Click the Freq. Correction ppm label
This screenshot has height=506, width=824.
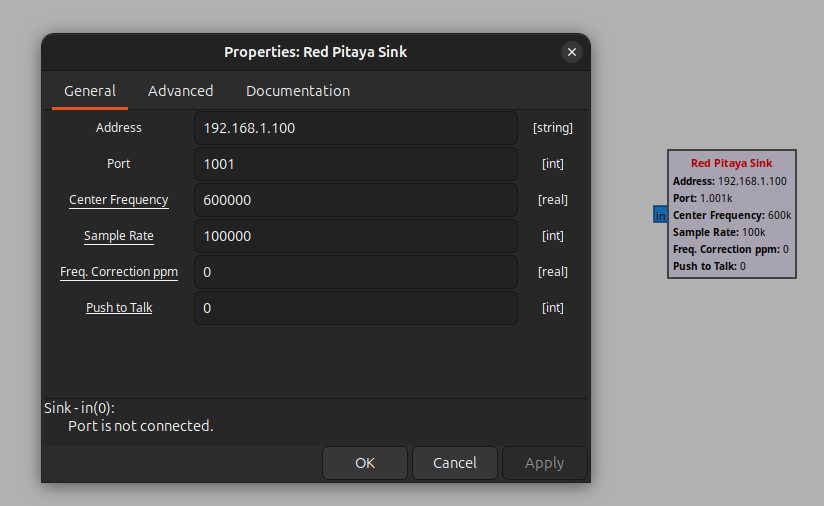coord(119,272)
